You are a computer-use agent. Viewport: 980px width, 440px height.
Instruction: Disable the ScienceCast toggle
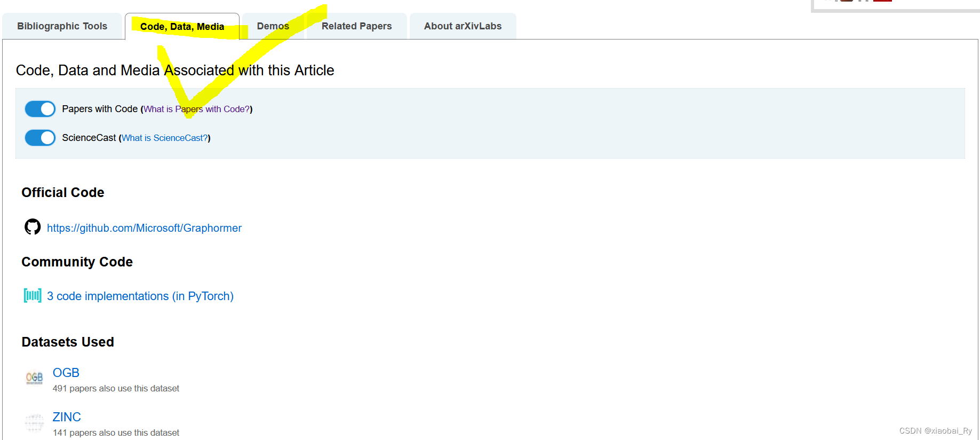pos(40,138)
